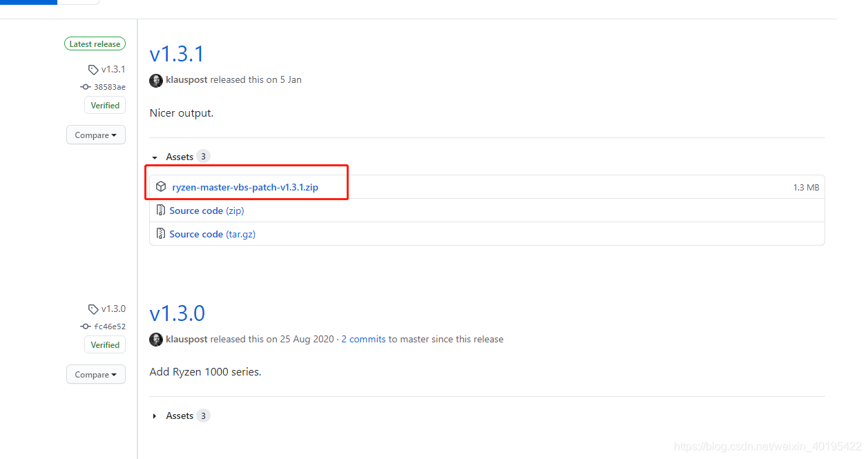This screenshot has width=868, height=459.
Task: Click the Latest release badge
Action: point(95,44)
